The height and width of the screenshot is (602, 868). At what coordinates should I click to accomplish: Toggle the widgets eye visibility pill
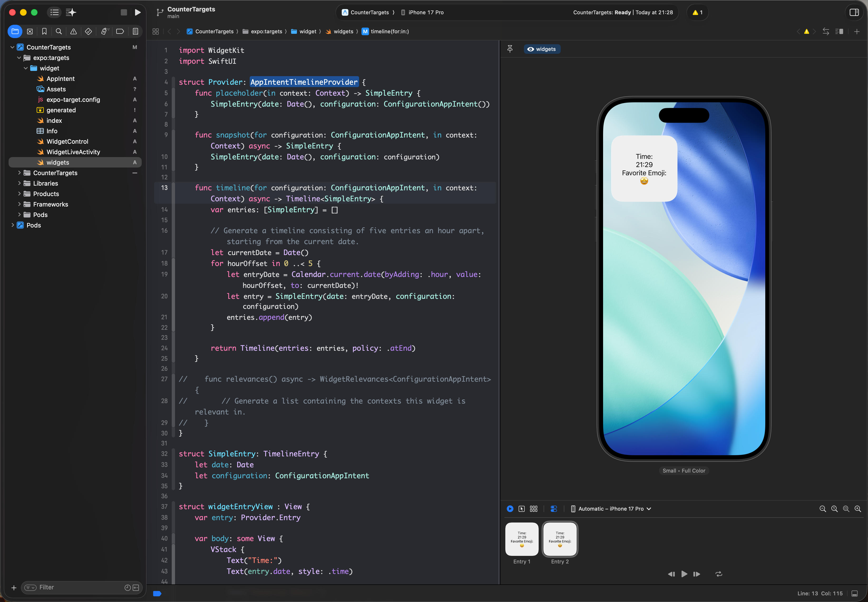(541, 49)
